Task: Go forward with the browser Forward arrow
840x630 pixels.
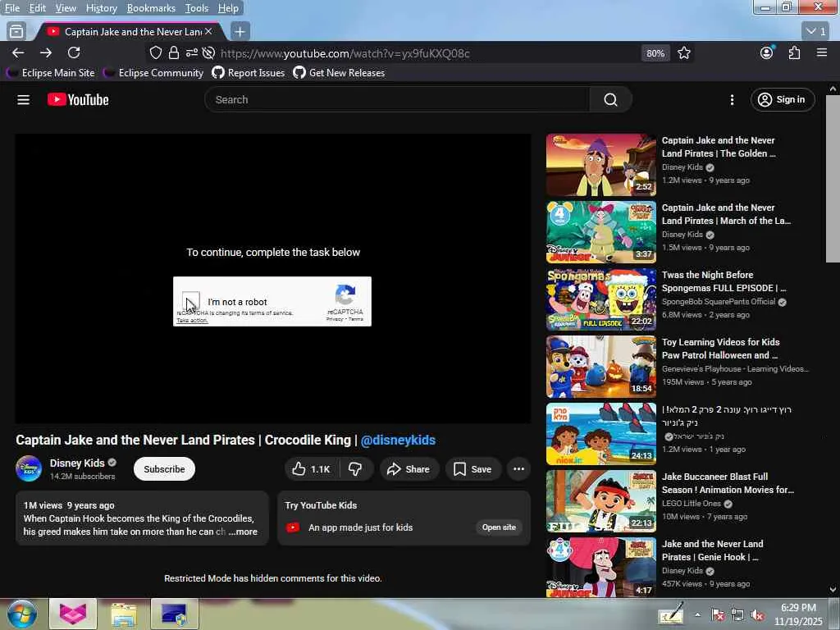Action: point(46,52)
